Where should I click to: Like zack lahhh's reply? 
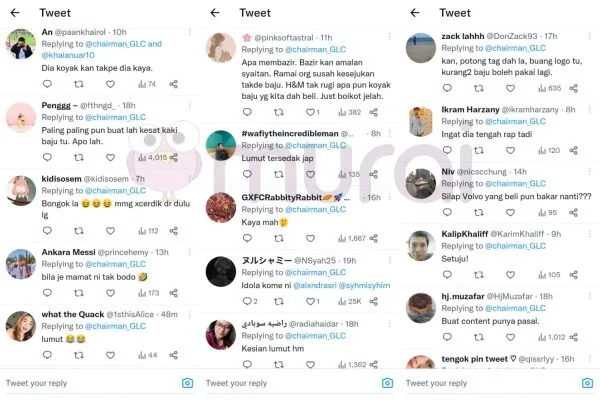tap(510, 88)
